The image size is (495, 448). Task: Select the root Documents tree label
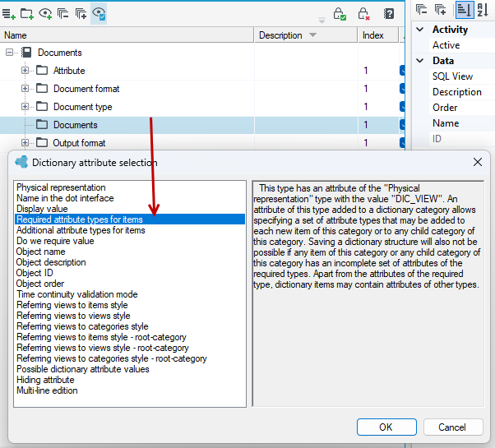60,53
